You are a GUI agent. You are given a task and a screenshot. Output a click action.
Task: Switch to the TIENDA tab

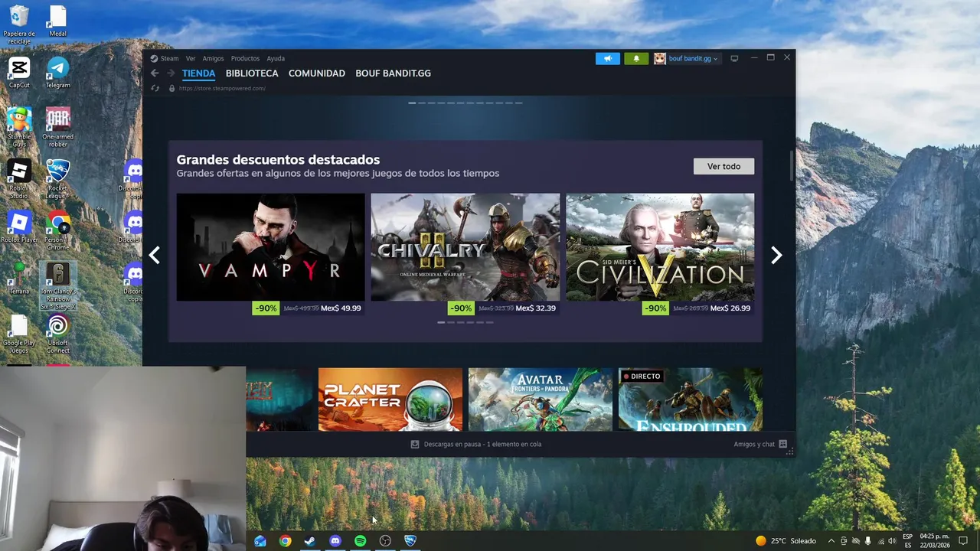(x=198, y=73)
